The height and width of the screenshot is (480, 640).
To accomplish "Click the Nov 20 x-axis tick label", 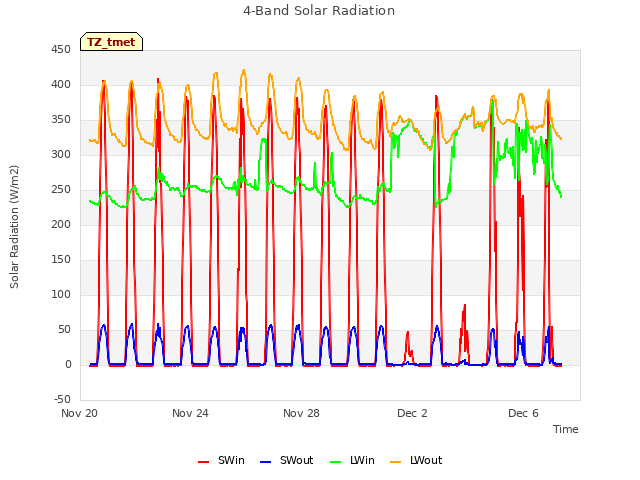I will (x=80, y=413).
